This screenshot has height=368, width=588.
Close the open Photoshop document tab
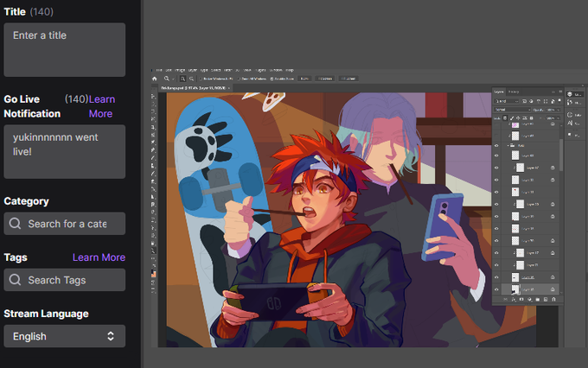(x=229, y=88)
